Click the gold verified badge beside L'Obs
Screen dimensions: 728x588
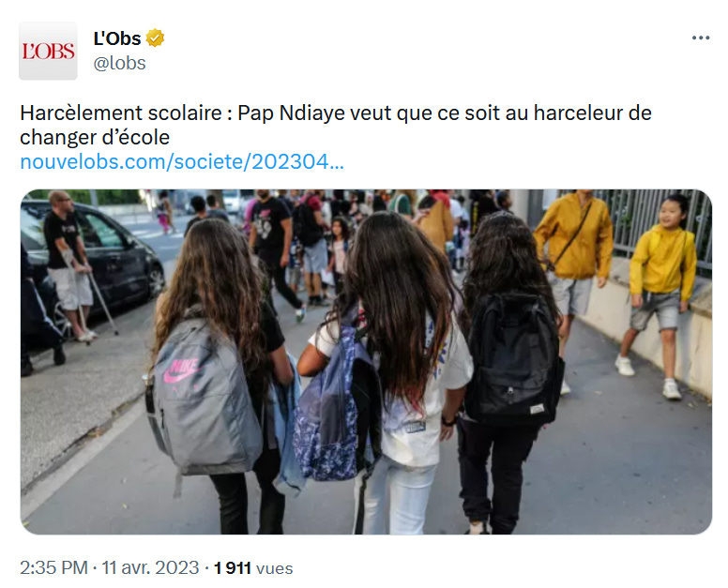(155, 38)
